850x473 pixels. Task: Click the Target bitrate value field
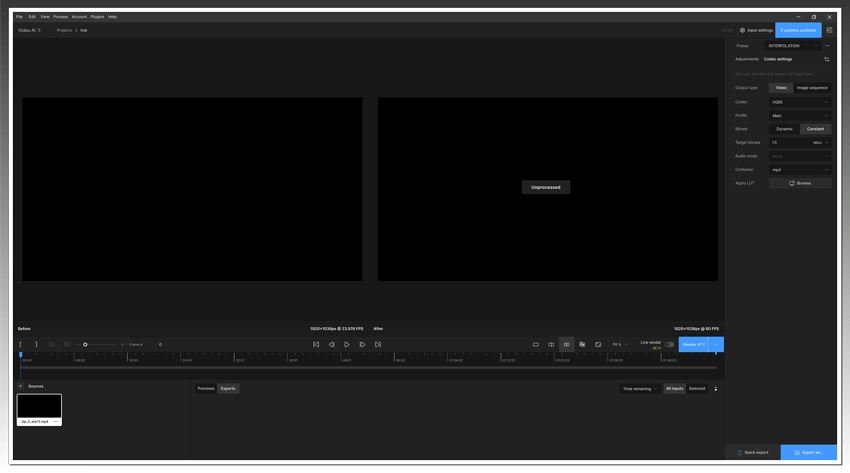coord(790,142)
